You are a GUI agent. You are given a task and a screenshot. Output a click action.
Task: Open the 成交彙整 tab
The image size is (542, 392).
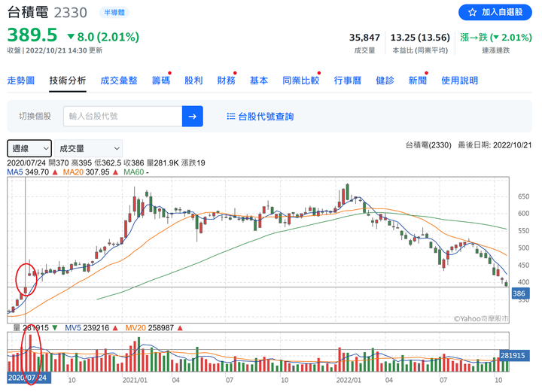click(x=119, y=81)
